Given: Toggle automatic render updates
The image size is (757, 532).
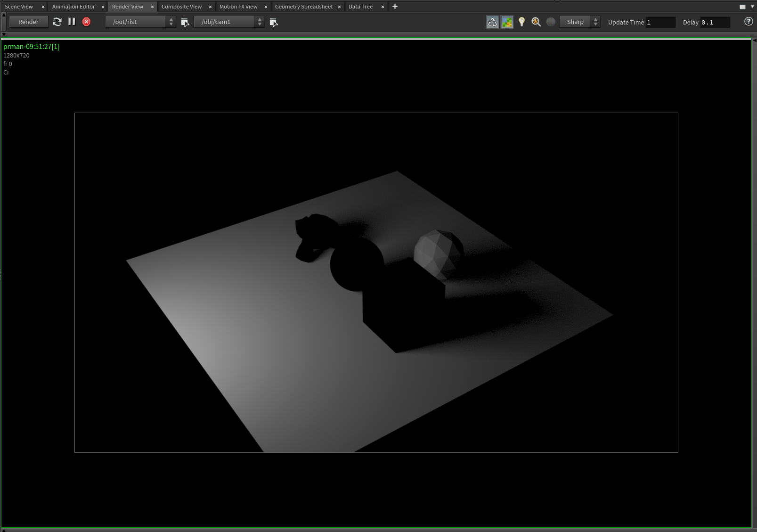Looking at the screenshot, I should coord(492,22).
